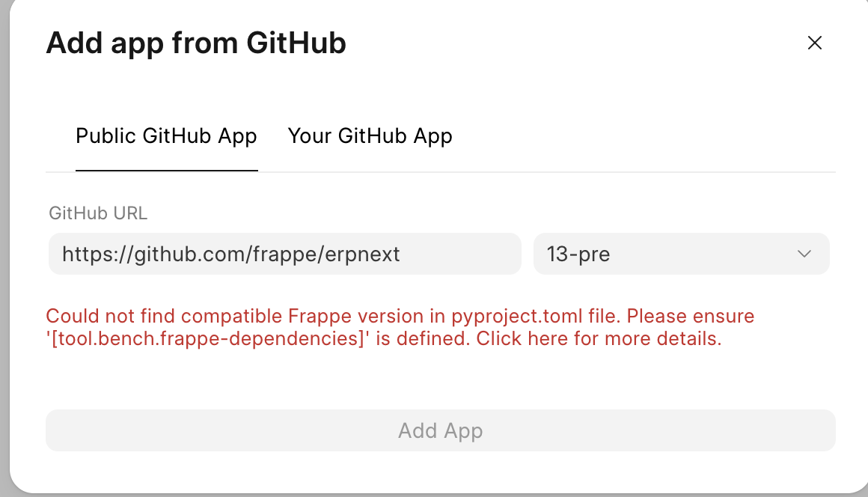This screenshot has height=497, width=868.
Task: Open the 13-pre branch dropdown
Action: (x=681, y=254)
